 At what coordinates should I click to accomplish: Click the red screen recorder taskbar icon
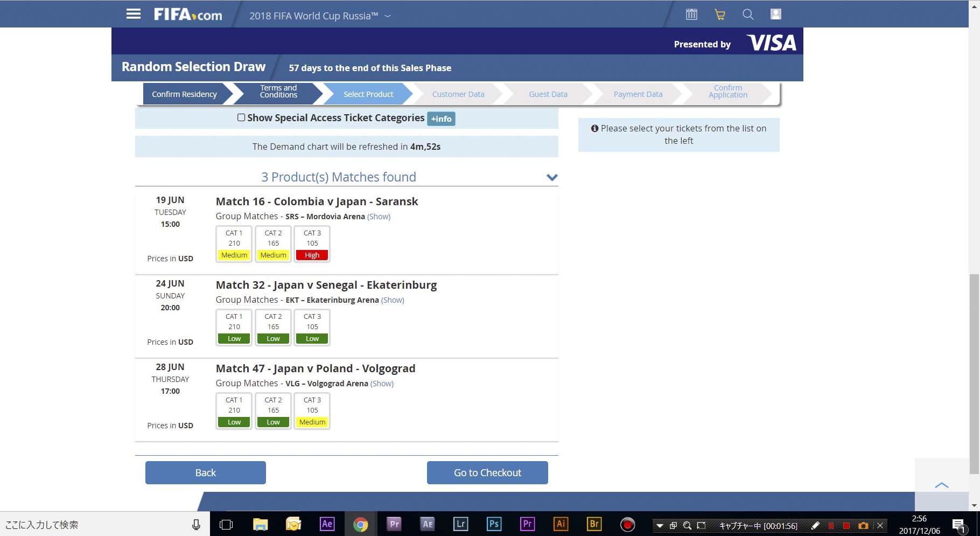[x=627, y=524]
